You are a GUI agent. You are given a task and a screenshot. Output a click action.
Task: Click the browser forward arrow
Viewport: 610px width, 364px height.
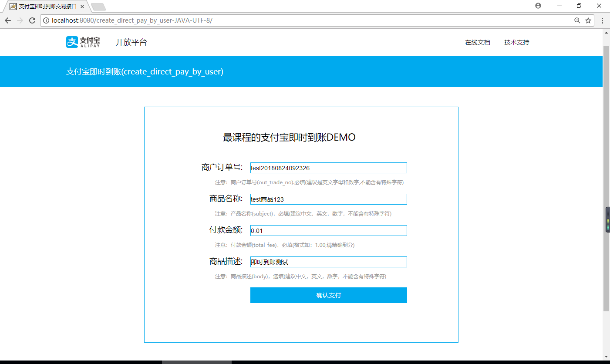pos(20,20)
